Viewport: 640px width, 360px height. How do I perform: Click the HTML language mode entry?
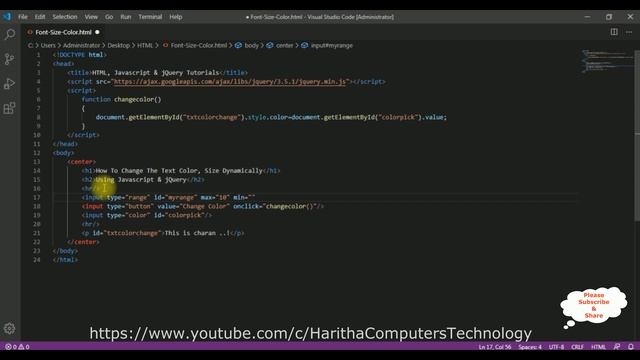click(598, 347)
